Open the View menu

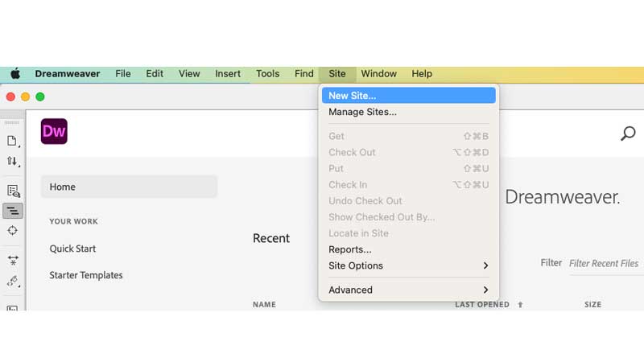click(189, 74)
